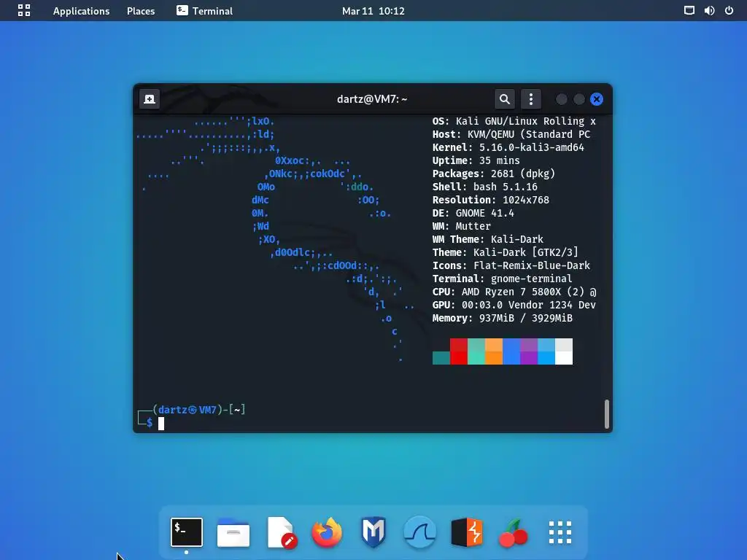Viewport: 747px width, 560px height.
Task: Open the volume speaker indicator
Action: pos(709,10)
